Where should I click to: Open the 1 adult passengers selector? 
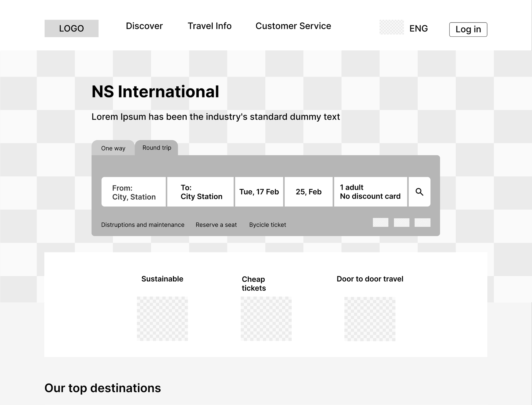(370, 192)
